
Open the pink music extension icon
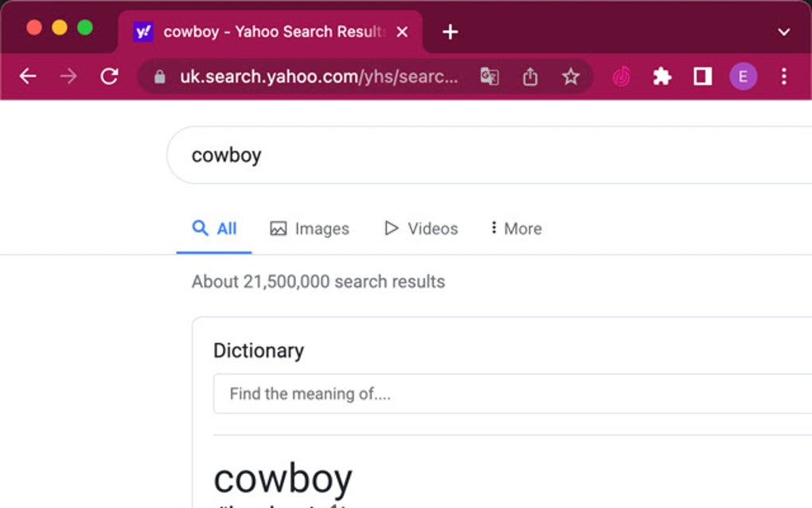[x=622, y=76]
